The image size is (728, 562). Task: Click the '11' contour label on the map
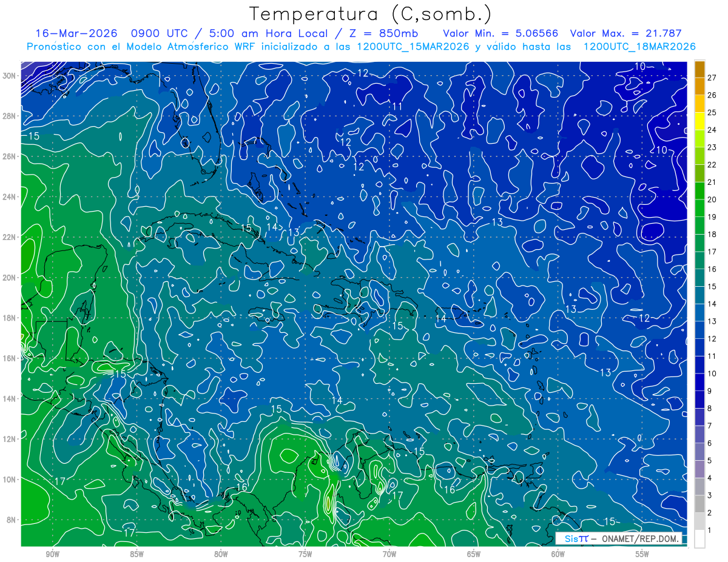tap(397, 107)
